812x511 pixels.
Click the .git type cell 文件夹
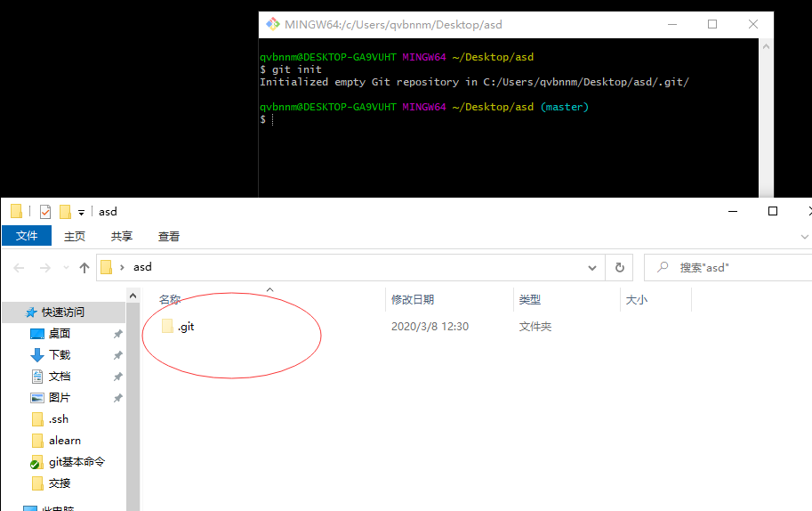pos(535,327)
